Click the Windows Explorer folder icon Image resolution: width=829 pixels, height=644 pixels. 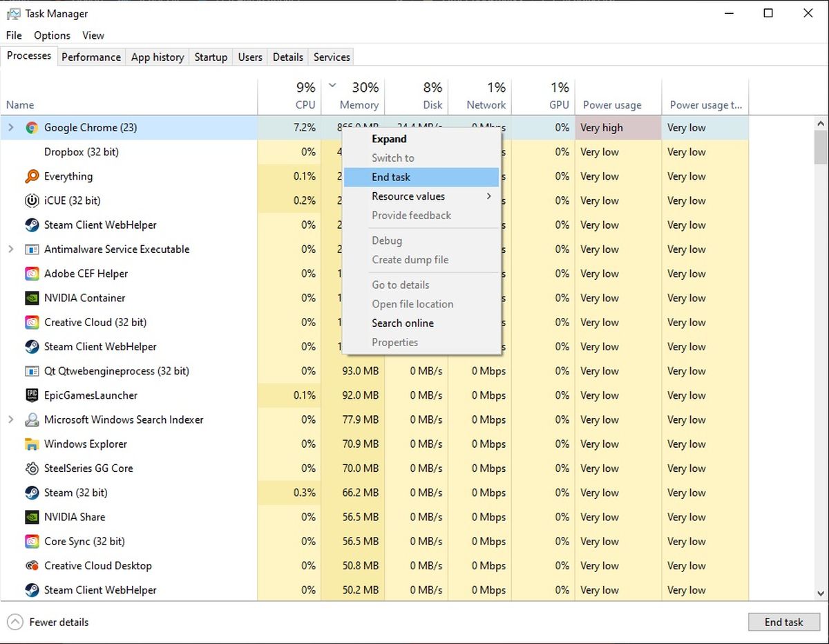click(32, 444)
